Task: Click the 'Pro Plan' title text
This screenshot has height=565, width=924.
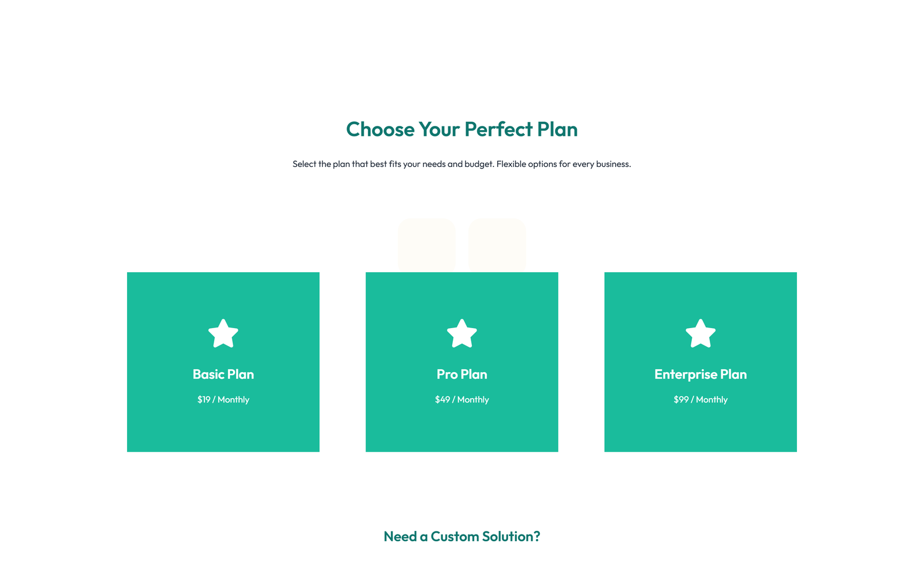Action: pos(462,374)
